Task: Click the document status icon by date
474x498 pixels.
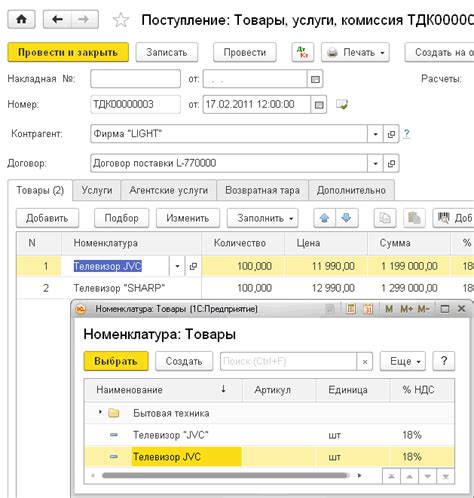Action: (x=342, y=104)
